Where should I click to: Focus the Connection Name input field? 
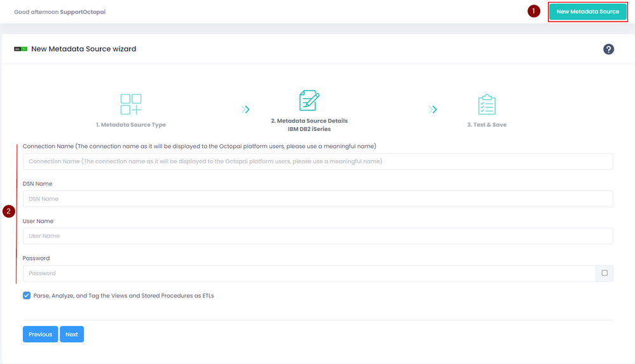318,161
